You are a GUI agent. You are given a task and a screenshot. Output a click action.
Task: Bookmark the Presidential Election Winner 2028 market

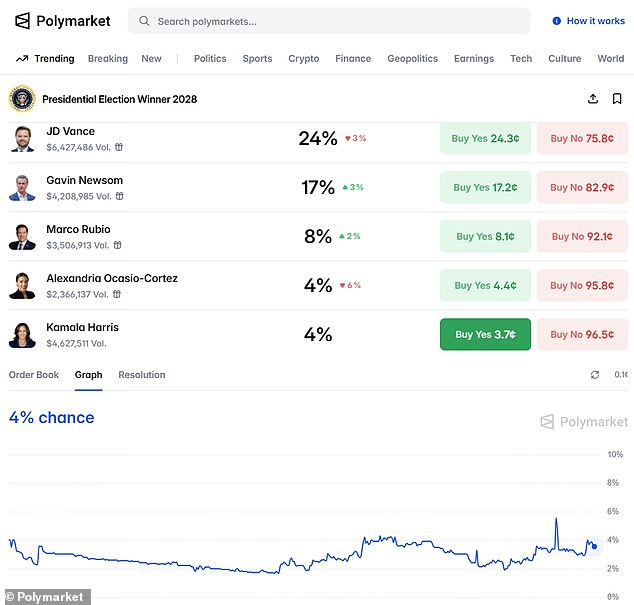tap(617, 99)
